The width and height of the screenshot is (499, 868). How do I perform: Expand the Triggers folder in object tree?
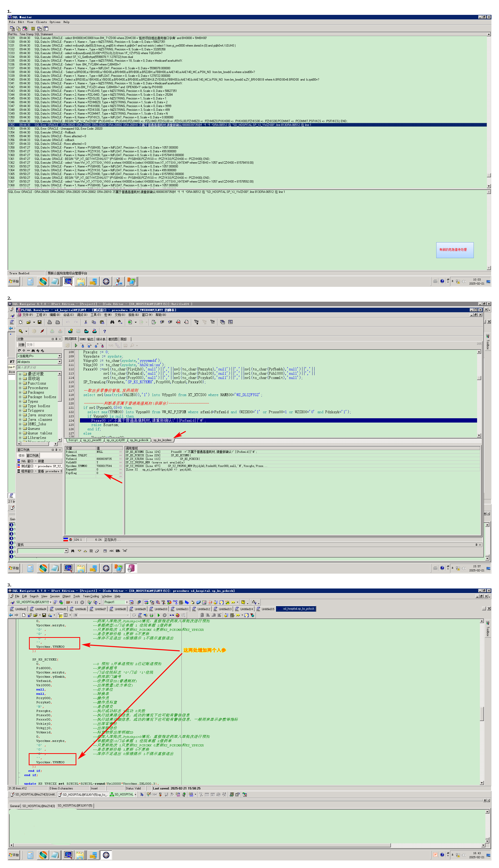pos(20,410)
